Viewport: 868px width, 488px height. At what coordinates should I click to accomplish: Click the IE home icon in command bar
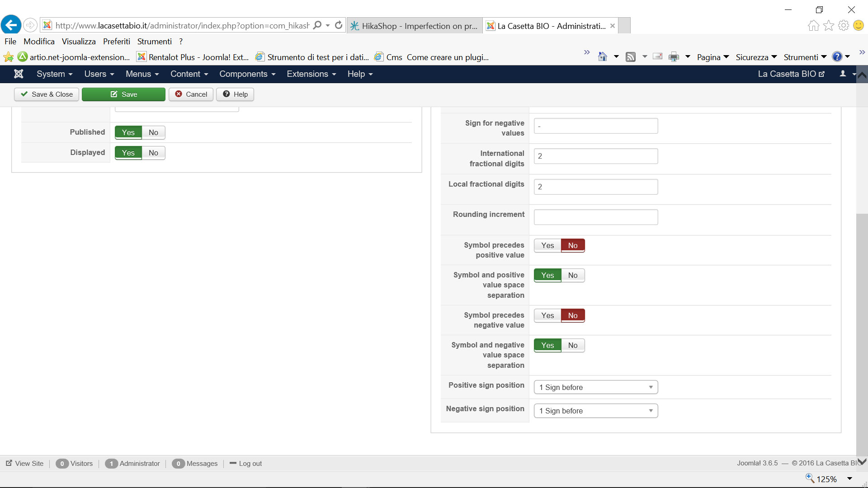(x=602, y=57)
